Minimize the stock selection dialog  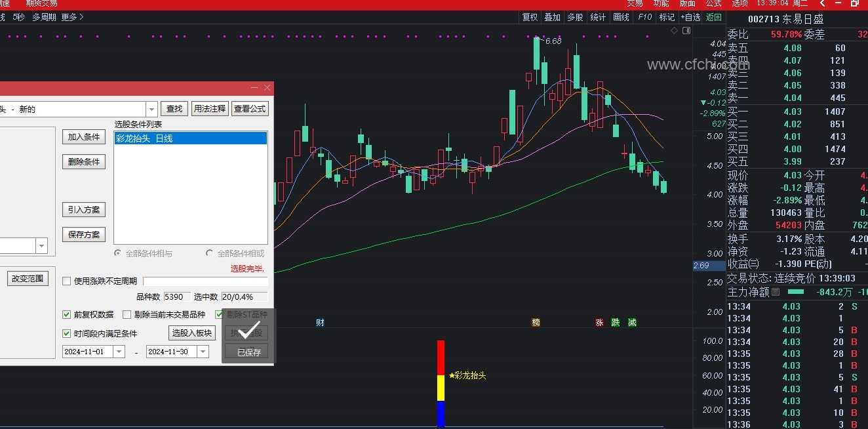coord(254,87)
